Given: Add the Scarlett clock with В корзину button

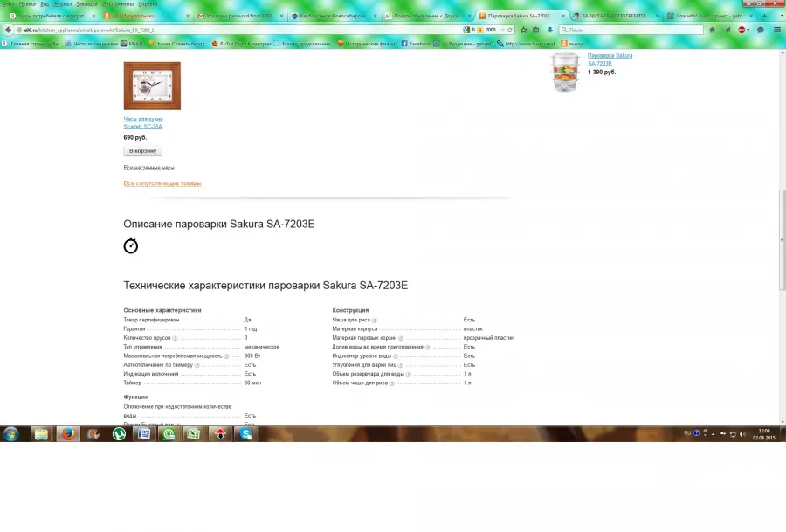Looking at the screenshot, I should click(143, 151).
